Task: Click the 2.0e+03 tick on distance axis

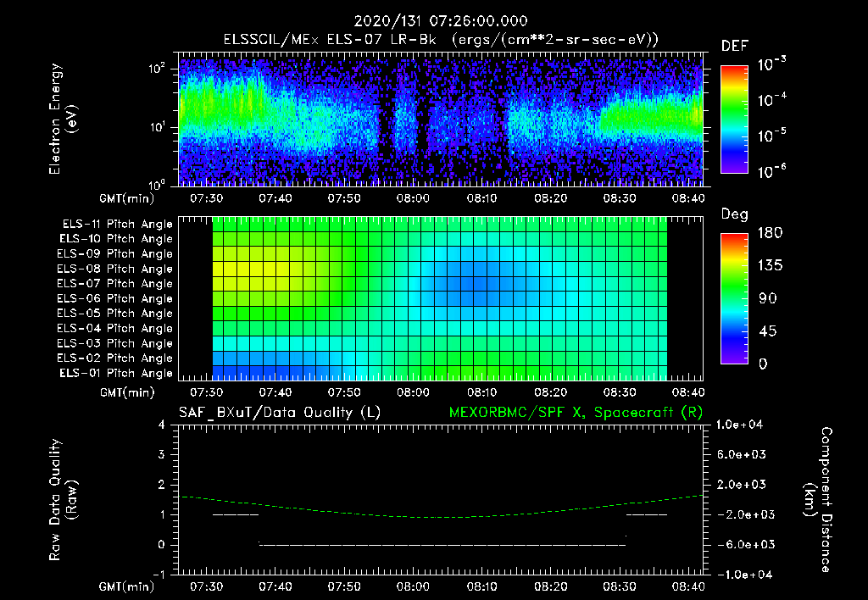Action: (x=742, y=484)
